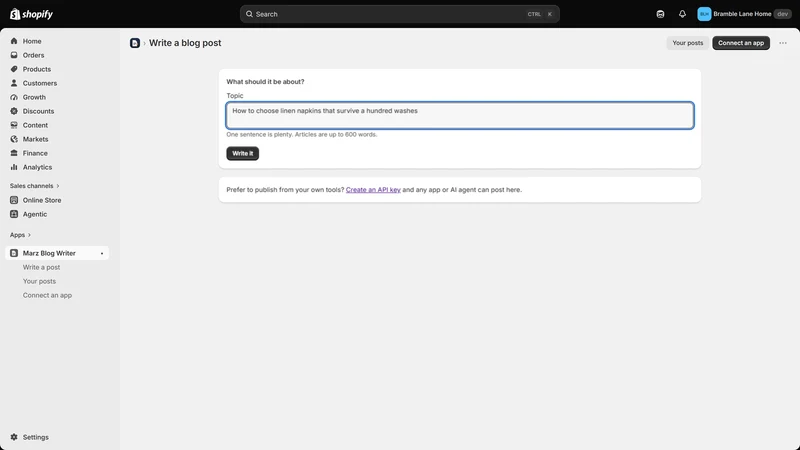Click the Your posts header button
800x450 pixels.
(687, 43)
